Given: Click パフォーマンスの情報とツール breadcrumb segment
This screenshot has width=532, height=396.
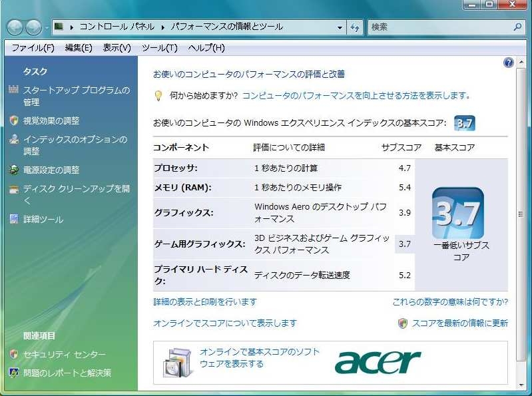Looking at the screenshot, I should 226,27.
